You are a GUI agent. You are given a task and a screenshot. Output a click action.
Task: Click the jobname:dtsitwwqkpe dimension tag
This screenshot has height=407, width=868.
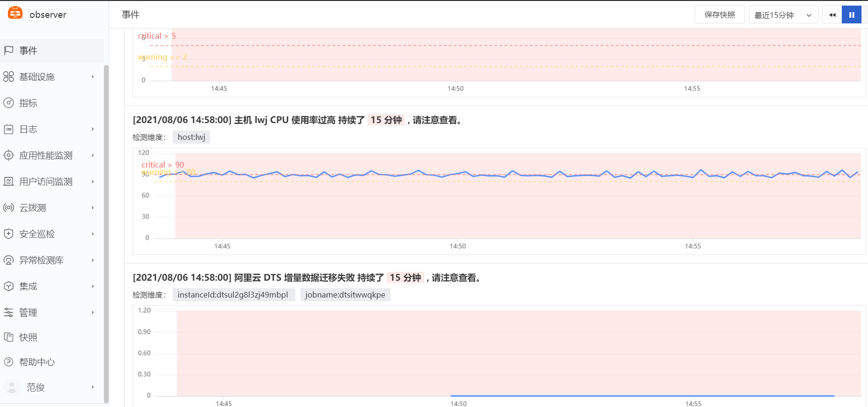click(345, 295)
